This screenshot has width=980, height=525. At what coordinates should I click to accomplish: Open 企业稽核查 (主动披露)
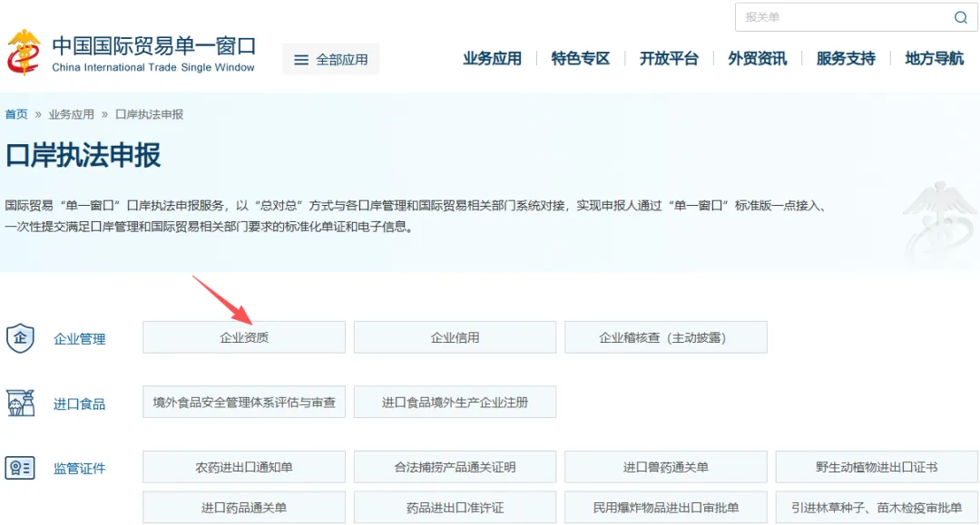666,337
